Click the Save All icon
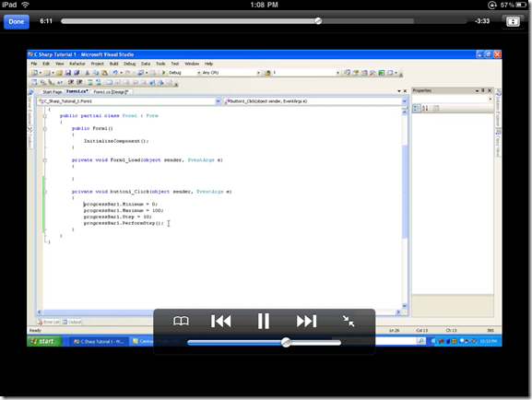 coord(77,73)
